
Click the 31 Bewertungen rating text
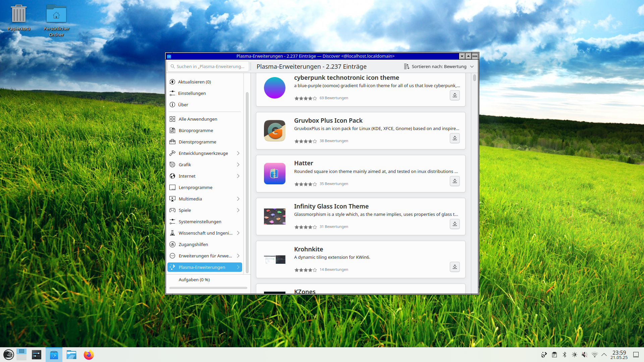[334, 227]
